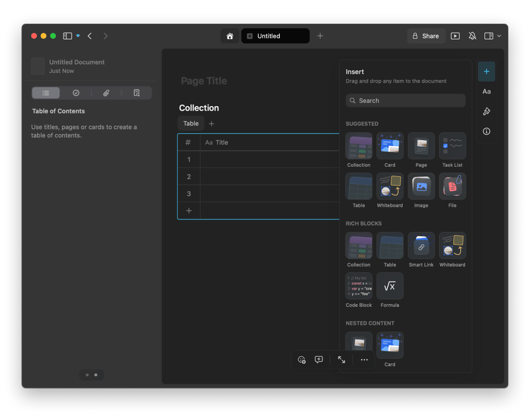Switch to the attachments paperclip tab
The width and height of the screenshot is (528, 420).
[x=106, y=93]
